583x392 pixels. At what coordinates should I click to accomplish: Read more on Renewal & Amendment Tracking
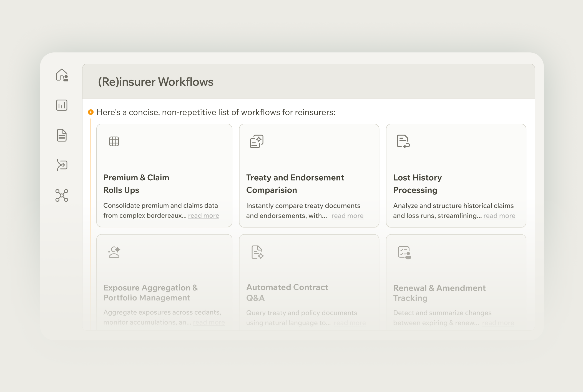(x=498, y=323)
